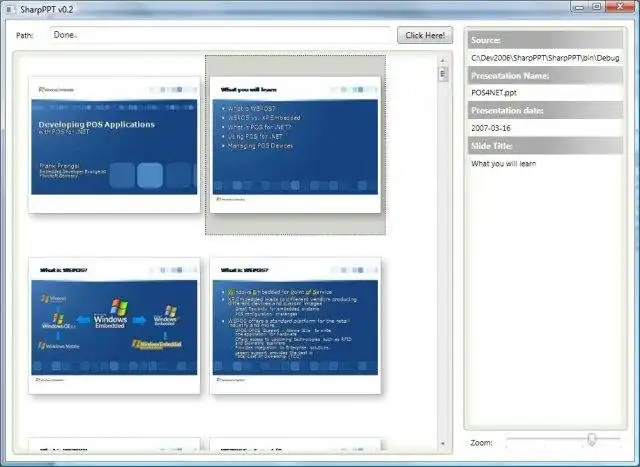Image resolution: width=640 pixels, height=467 pixels.
Task: Close the SharpPPT window
Action: (x=620, y=7)
